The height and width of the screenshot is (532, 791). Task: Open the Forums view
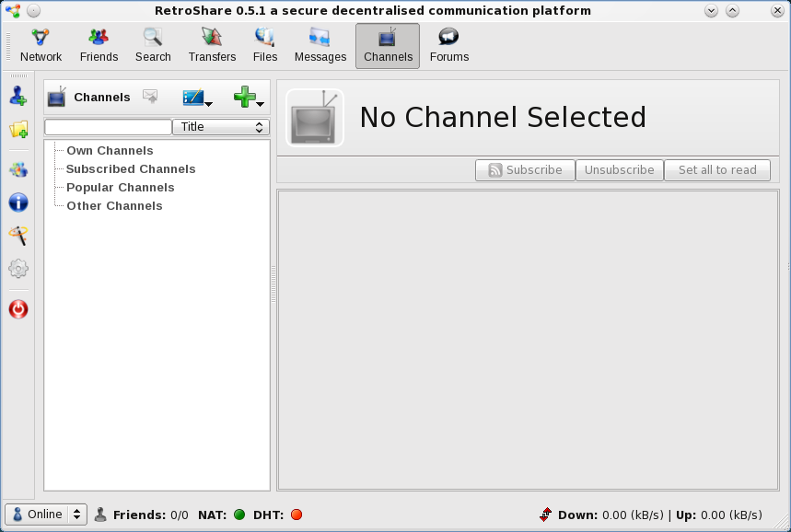point(449,46)
